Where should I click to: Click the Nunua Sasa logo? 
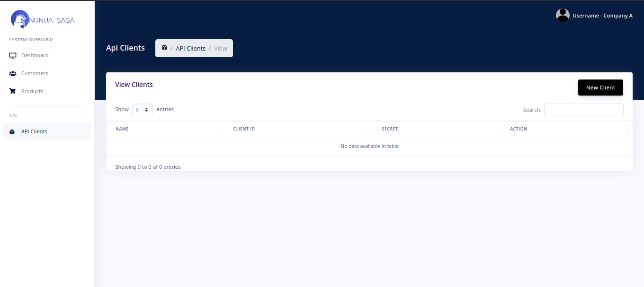pyautogui.click(x=43, y=19)
